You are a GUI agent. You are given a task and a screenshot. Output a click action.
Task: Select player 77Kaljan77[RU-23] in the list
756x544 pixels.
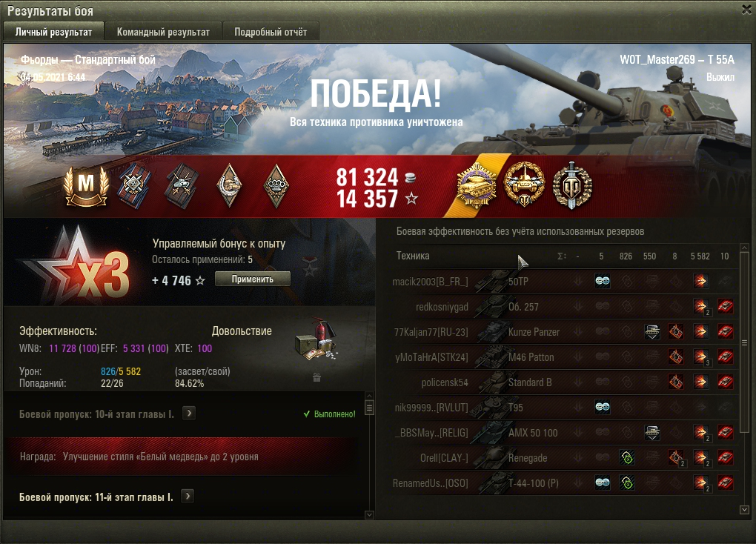[431, 332]
